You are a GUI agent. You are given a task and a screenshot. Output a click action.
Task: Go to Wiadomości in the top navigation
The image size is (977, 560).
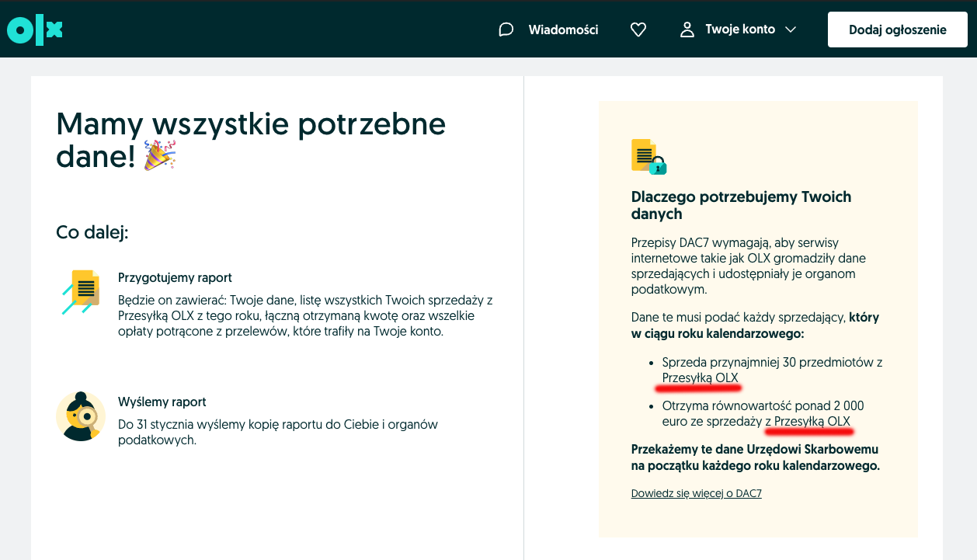(x=563, y=30)
